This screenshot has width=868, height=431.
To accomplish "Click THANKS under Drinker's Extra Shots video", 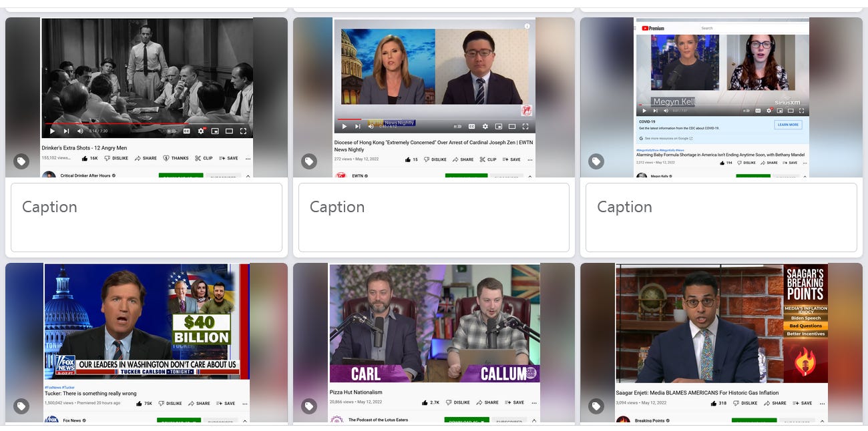I will click(x=176, y=158).
